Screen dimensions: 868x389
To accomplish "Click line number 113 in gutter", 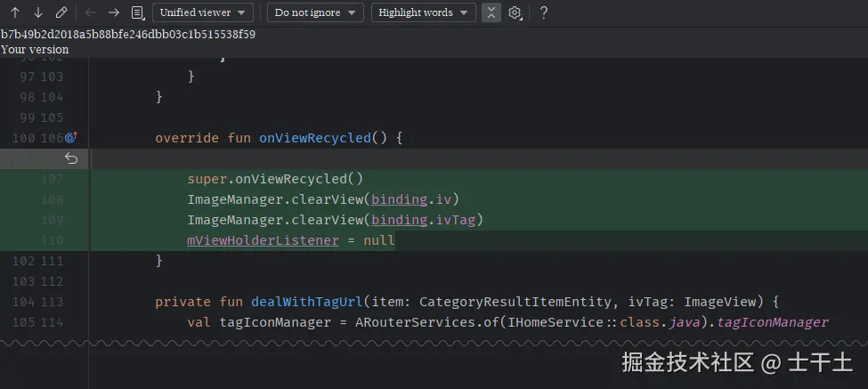I will [52, 302].
